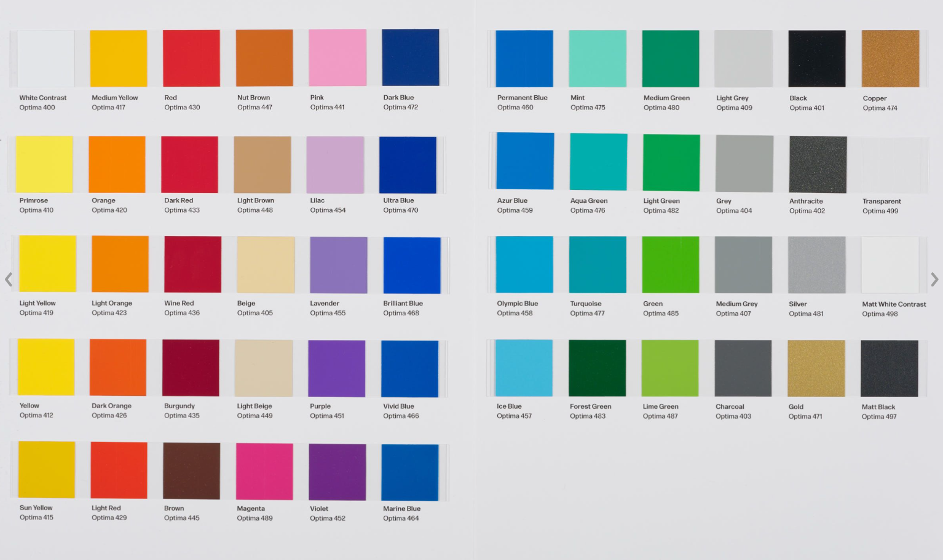This screenshot has height=560, width=943.
Task: Select the Light Yellow Optima 419 swatch
Action: [x=47, y=264]
